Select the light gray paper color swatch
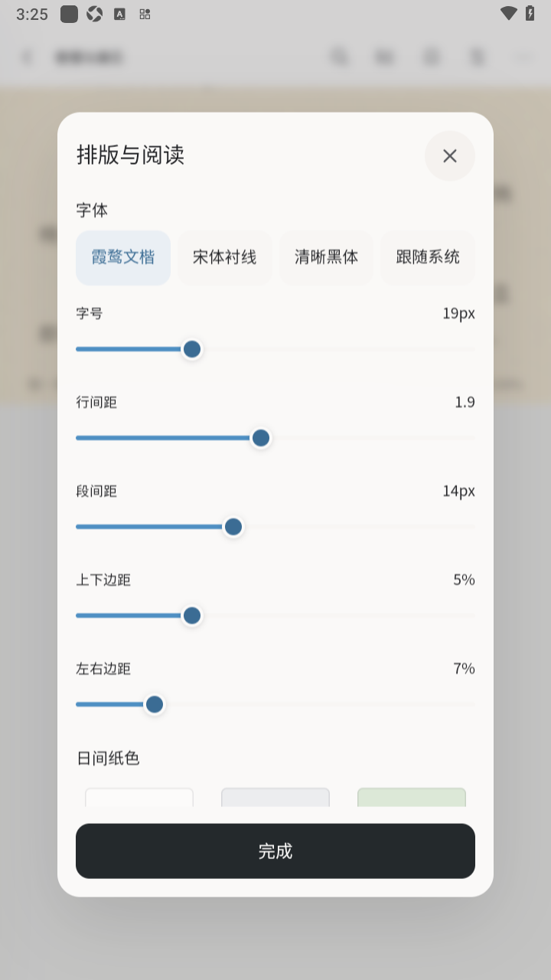Image resolution: width=551 pixels, height=980 pixels. click(x=275, y=797)
